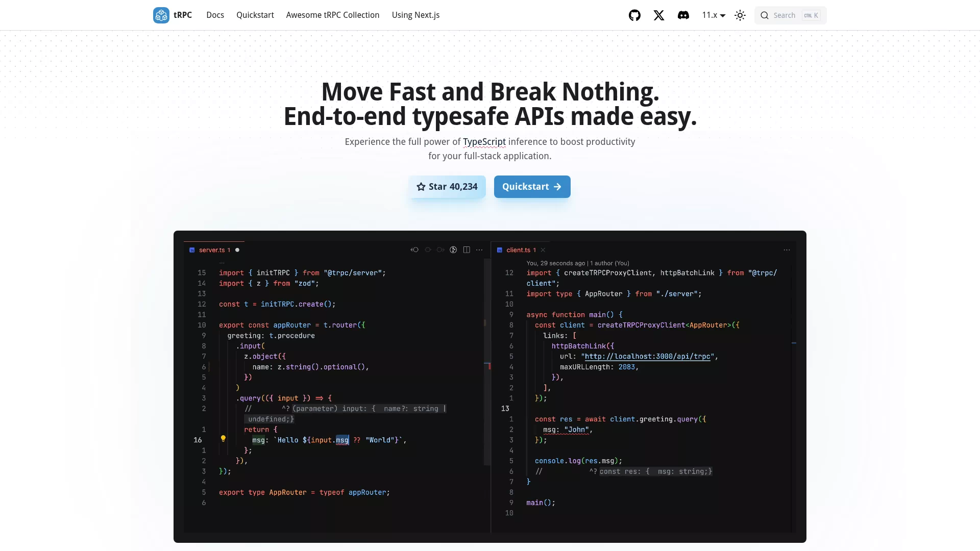Toggle the light/dark theme switch

tap(740, 15)
